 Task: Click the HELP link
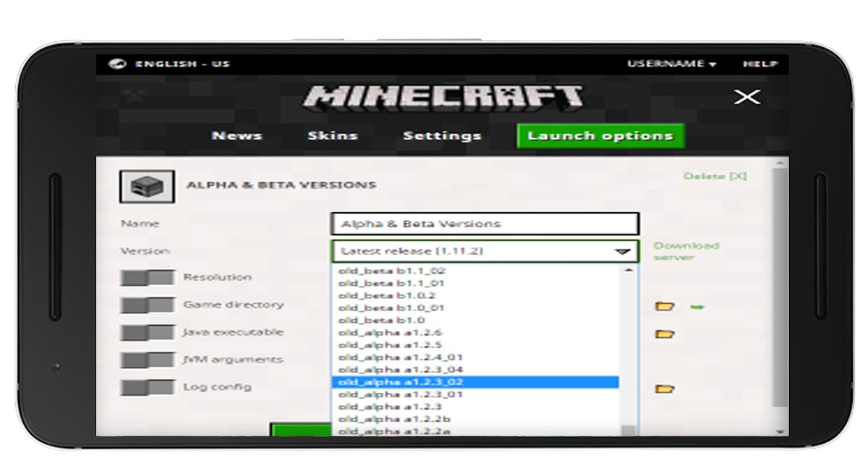point(760,64)
